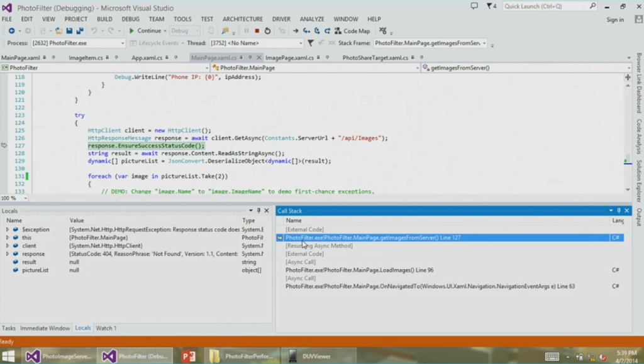Screen dimensions: 644x364
Task: Click the icon right of Code Map
Action: tap(383, 31)
